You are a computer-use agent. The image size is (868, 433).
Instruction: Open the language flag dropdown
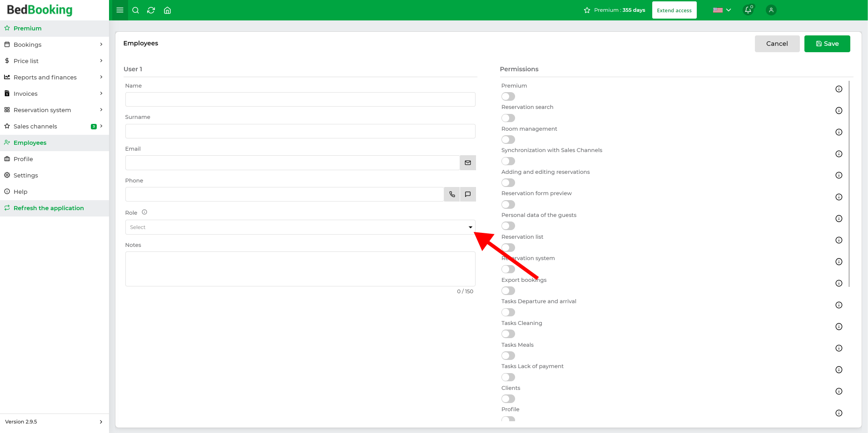722,10
